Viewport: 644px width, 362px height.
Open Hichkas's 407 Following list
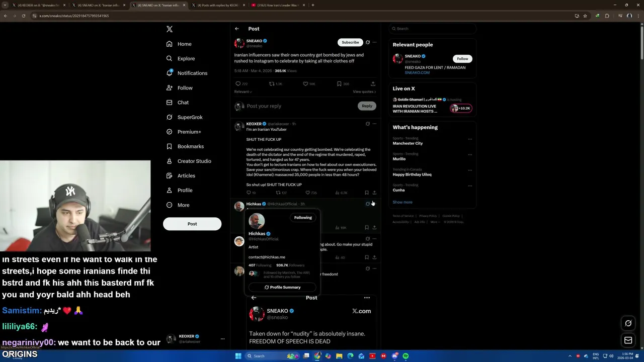260,265
